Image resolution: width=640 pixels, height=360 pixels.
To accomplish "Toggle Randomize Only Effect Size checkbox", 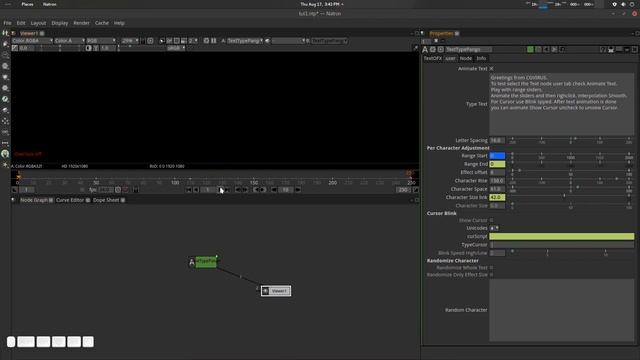I will pos(491,275).
